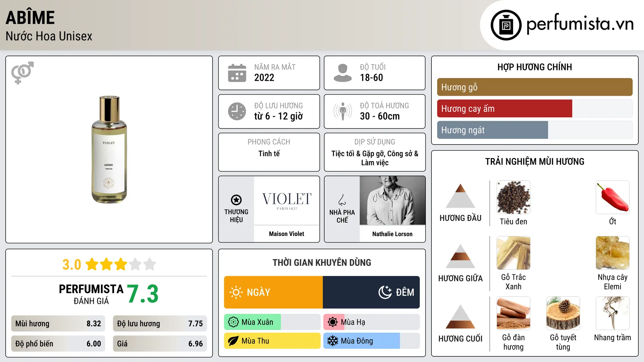Select the Gỗ đàn hương note image
The height and width of the screenshot is (362, 644).
coord(514,313)
